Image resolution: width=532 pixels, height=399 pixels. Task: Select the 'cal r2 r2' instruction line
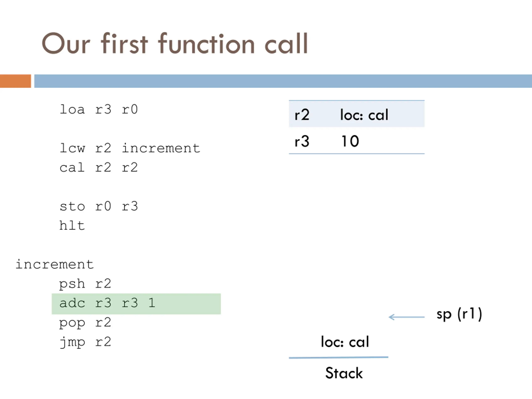tap(99, 168)
